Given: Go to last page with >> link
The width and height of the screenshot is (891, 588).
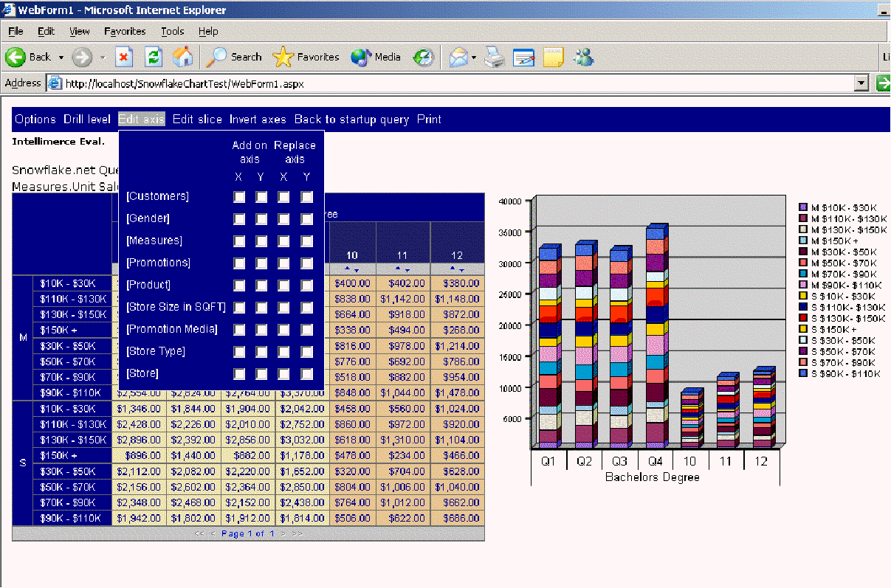Looking at the screenshot, I should 297,533.
